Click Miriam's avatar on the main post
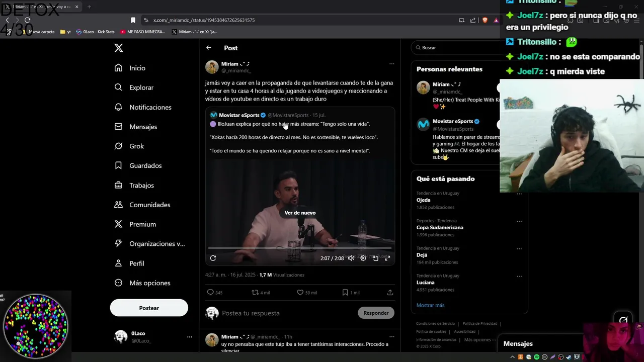Screen dimensions: 644x362 212,67
